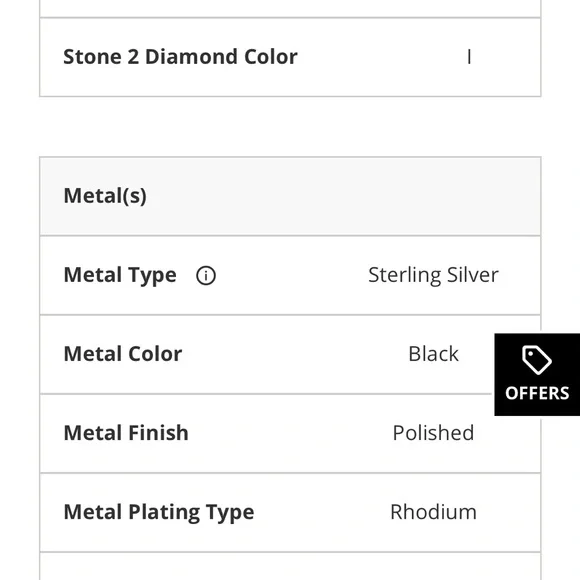Select the Metal Color label

(123, 354)
